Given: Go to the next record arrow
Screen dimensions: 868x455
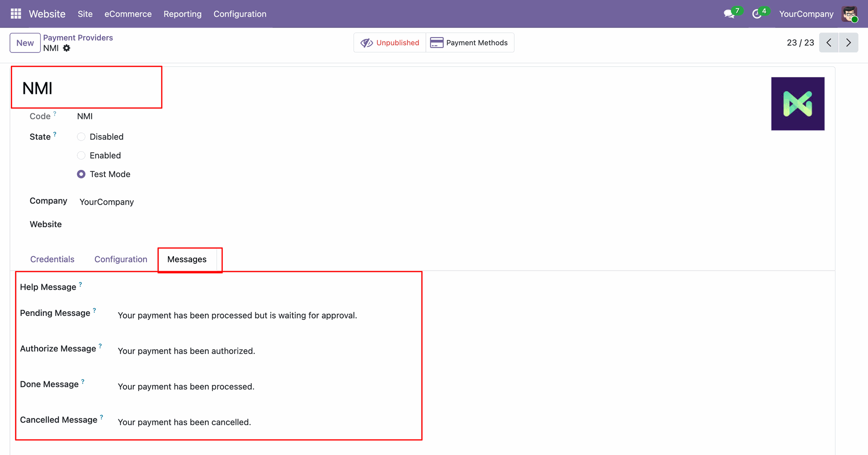Looking at the screenshot, I should tap(849, 42).
